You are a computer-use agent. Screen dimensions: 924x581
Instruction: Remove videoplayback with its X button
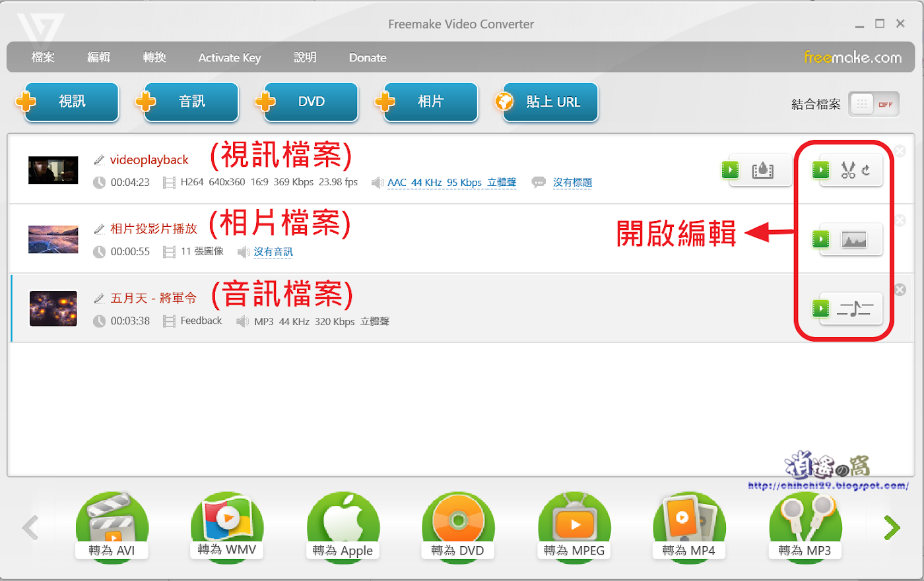[900, 151]
